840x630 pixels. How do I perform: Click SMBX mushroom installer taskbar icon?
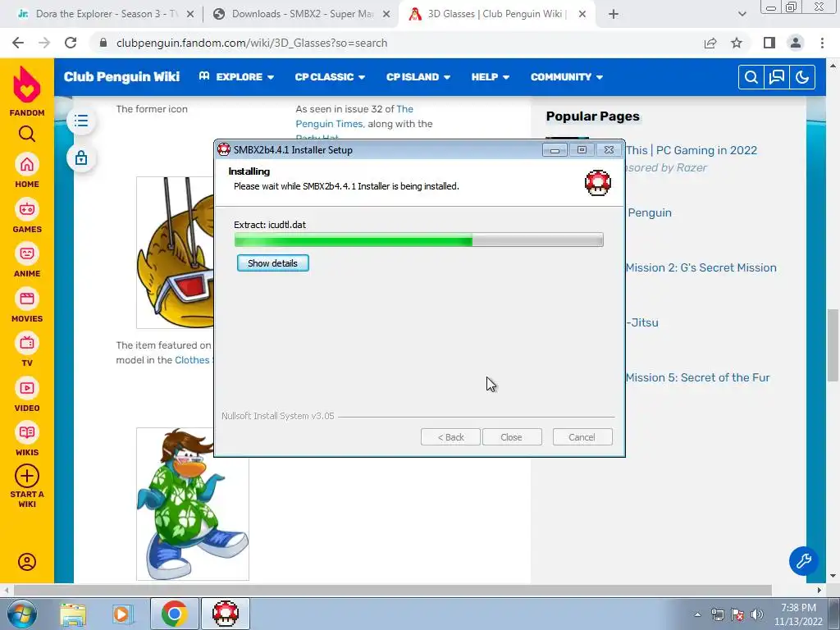coord(226,614)
